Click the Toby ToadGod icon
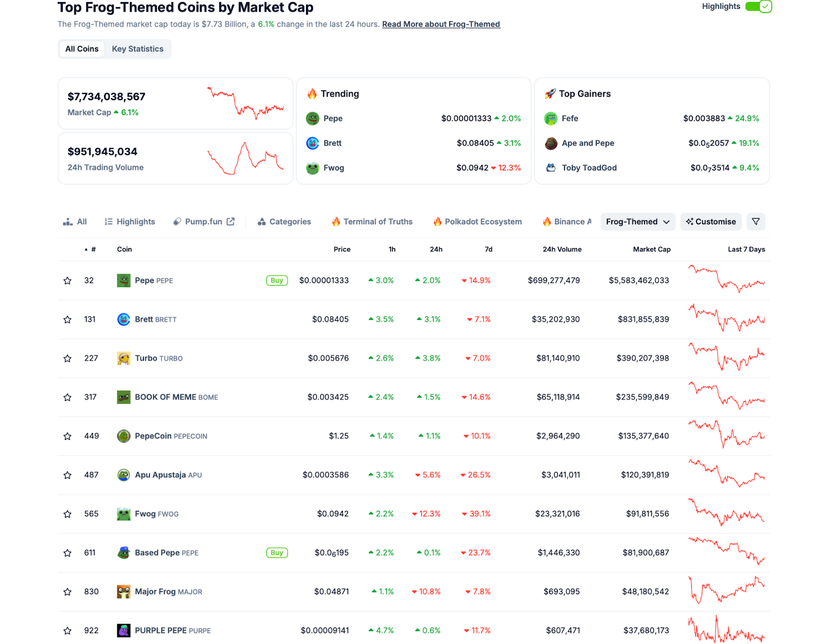The image size is (831, 644). click(551, 168)
